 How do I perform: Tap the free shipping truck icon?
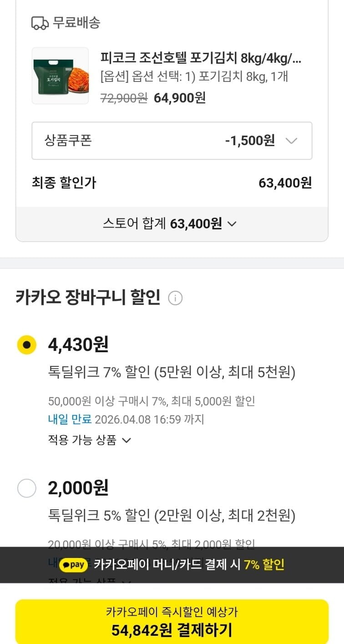[x=40, y=23]
